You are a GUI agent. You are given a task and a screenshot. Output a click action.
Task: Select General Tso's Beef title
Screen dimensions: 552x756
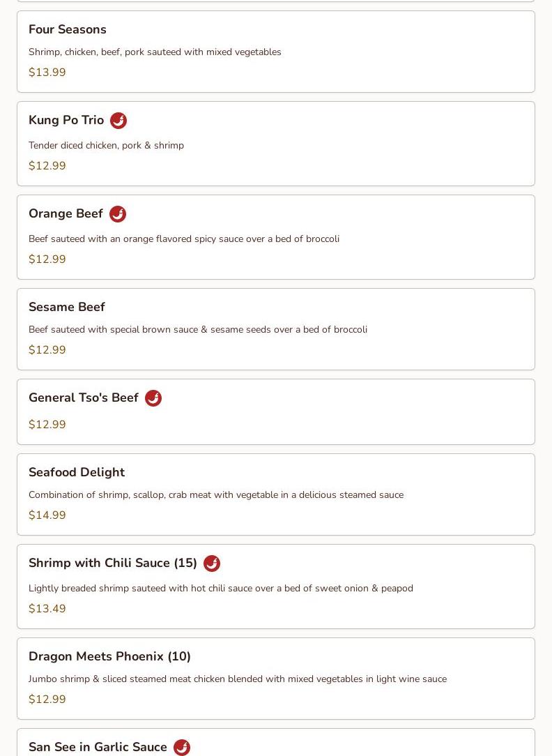point(84,398)
